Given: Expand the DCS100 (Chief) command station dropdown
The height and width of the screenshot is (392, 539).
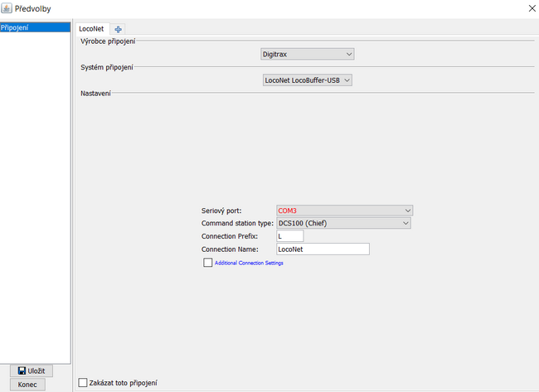Looking at the screenshot, I should coord(344,223).
